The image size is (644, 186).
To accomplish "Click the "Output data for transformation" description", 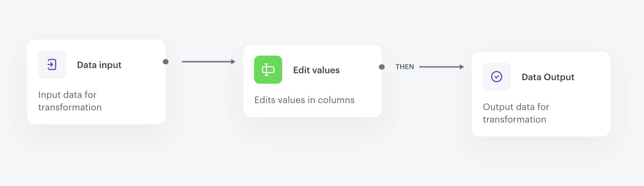I will pyautogui.click(x=516, y=113).
